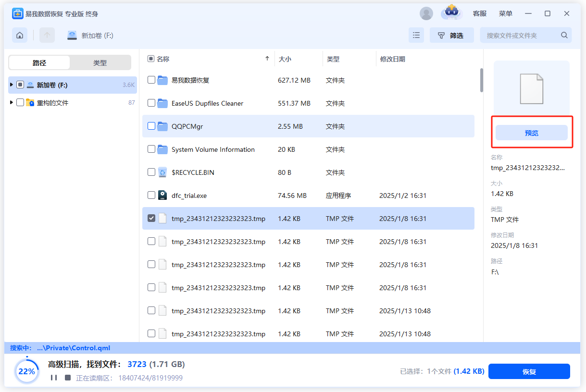Pause the advanced scan

click(x=54, y=378)
